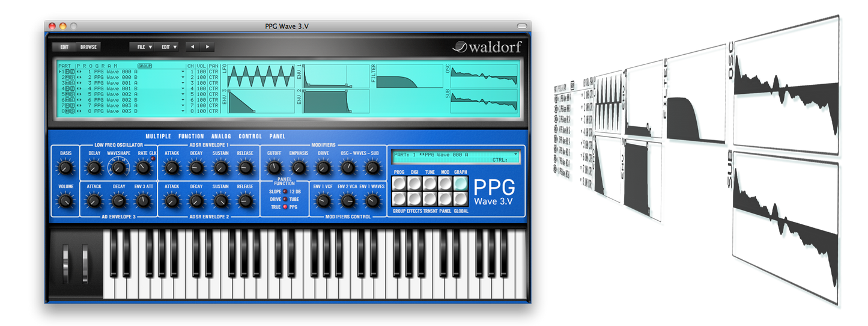Toggle the SLOPE 12 DB LED switch

point(285,192)
